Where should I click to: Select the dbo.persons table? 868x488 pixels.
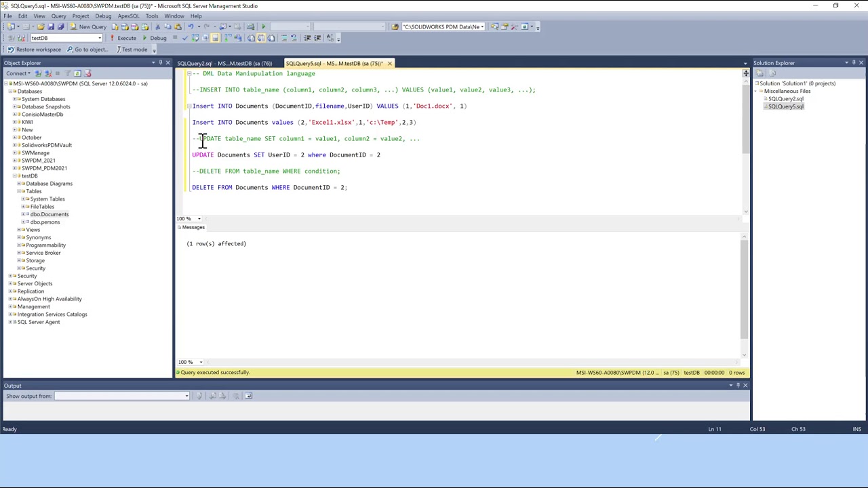pos(45,222)
